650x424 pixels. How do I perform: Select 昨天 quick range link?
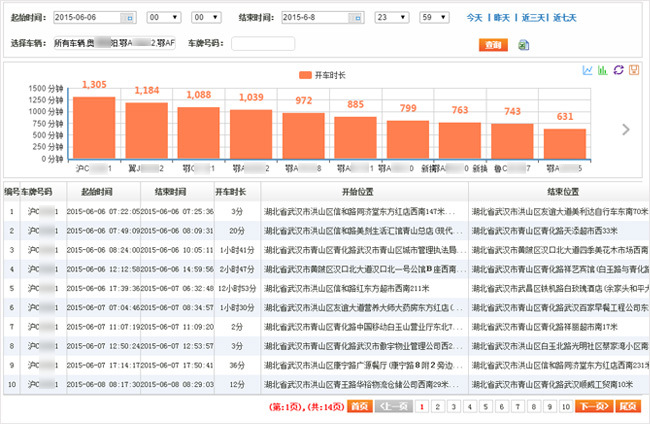tap(502, 18)
